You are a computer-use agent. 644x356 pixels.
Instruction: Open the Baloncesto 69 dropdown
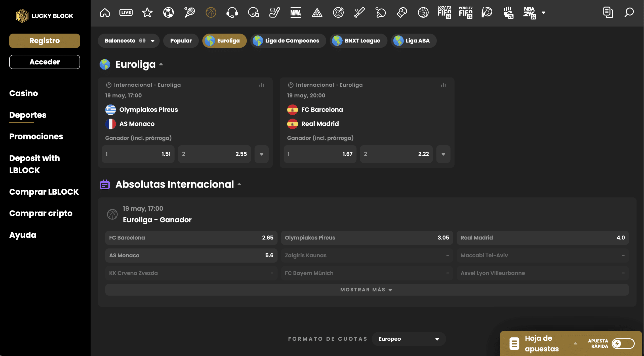click(129, 41)
